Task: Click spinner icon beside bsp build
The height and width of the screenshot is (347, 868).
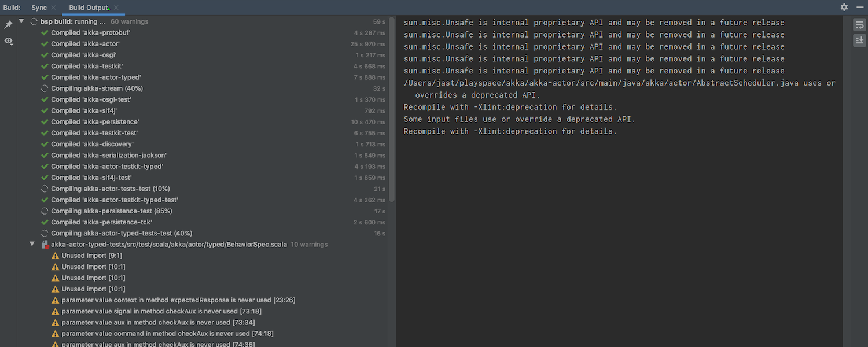Action: click(x=34, y=21)
